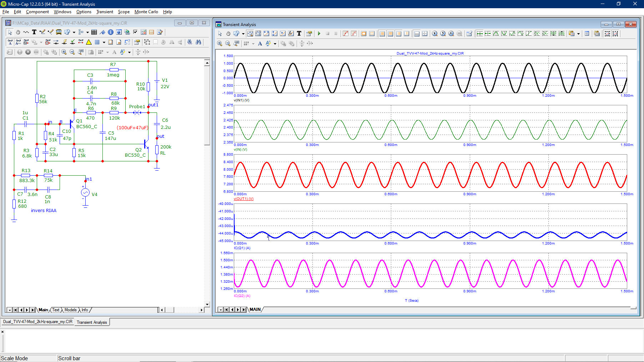Select the Scale Mode tool in analysis toolbar
This screenshot has height=362, width=644.
[x=250, y=34]
